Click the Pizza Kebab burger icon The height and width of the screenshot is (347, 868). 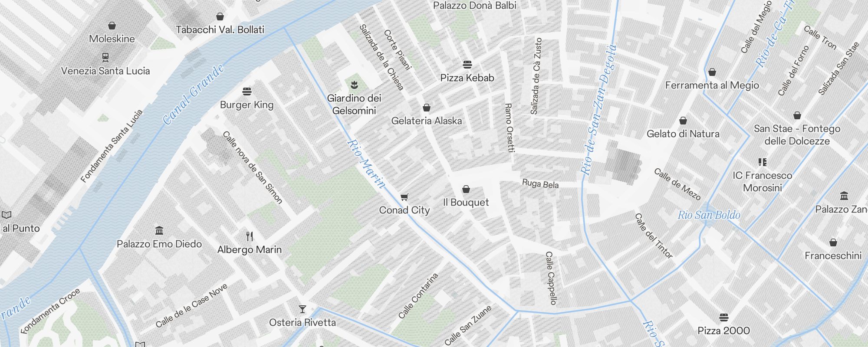467,65
